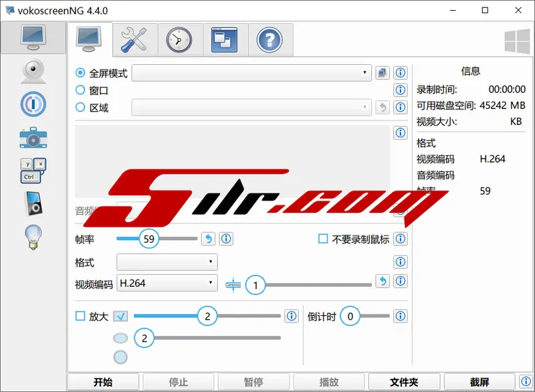Switch to the screen recording tab
Viewport: 535px width, 392px height.
point(90,39)
